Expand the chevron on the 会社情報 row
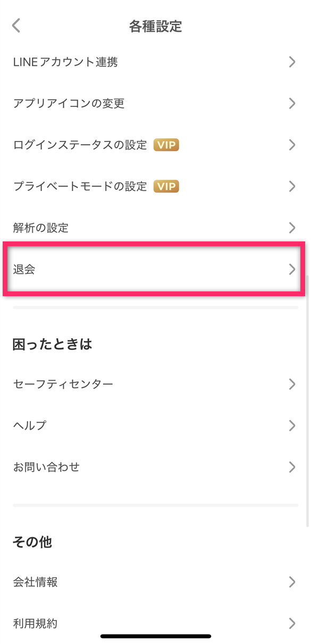The width and height of the screenshot is (311, 644). coord(292,582)
